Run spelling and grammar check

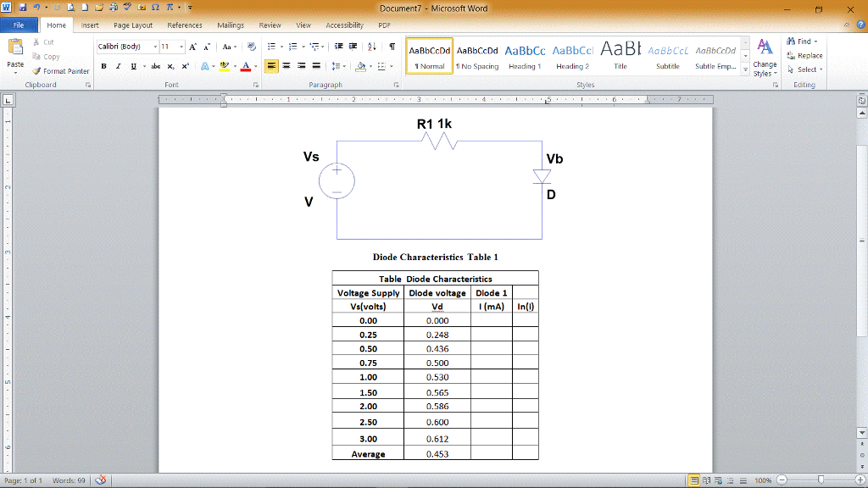127,7
